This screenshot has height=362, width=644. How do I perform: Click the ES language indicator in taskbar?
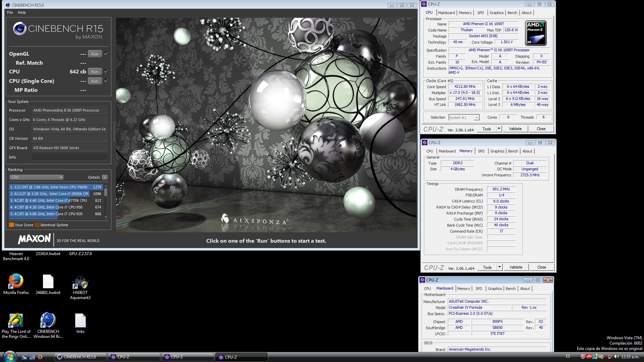568,356
